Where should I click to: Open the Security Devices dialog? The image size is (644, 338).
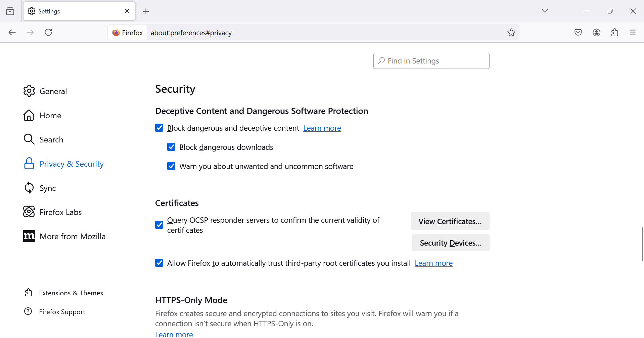(x=450, y=243)
